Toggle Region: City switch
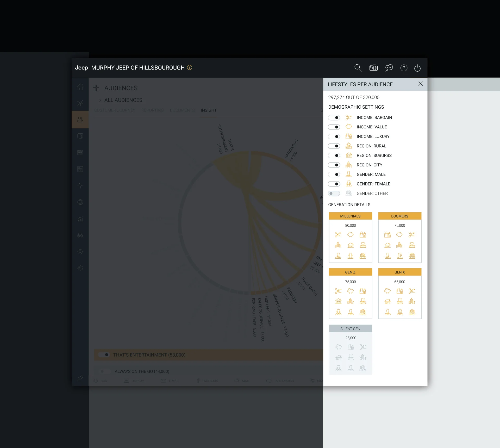This screenshot has height=448, width=500. click(x=334, y=165)
